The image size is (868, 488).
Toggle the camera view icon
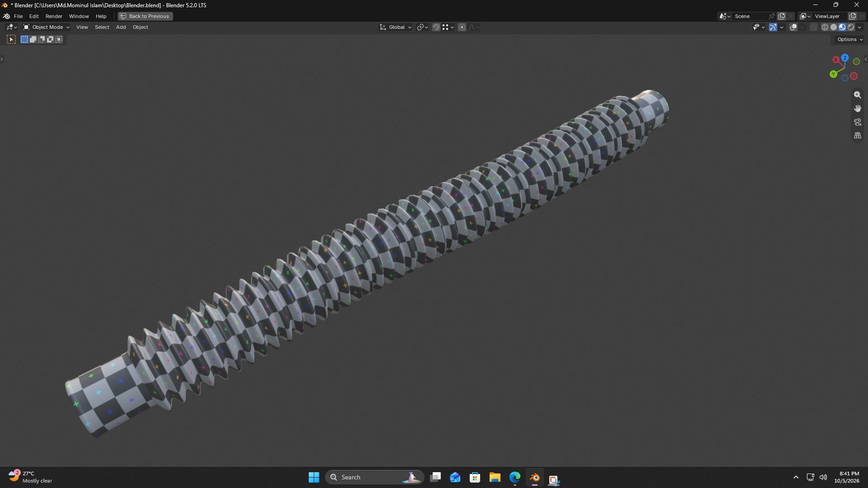[x=857, y=122]
